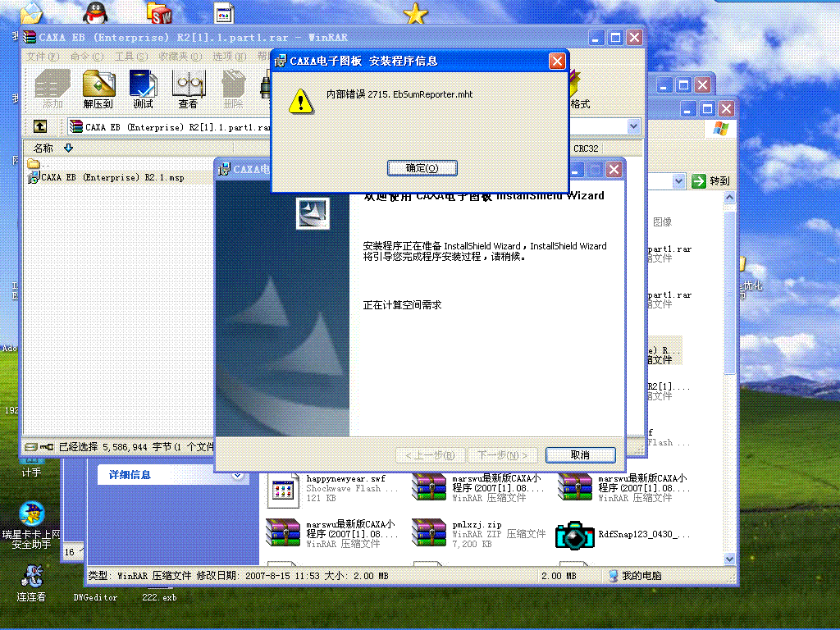Open the 瑞星卡卡上网安全助手 desktop icon
Viewport: 840px width, 630px height.
[x=31, y=525]
